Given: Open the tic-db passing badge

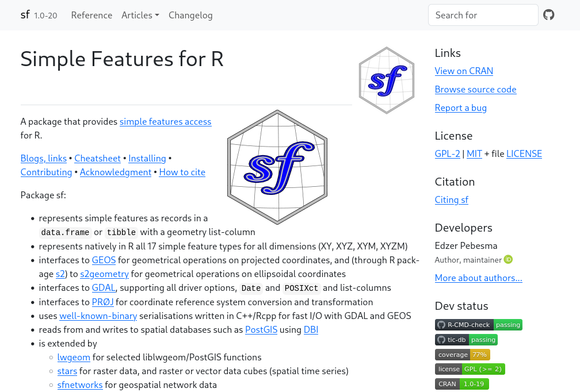Looking at the screenshot, I should (466, 340).
